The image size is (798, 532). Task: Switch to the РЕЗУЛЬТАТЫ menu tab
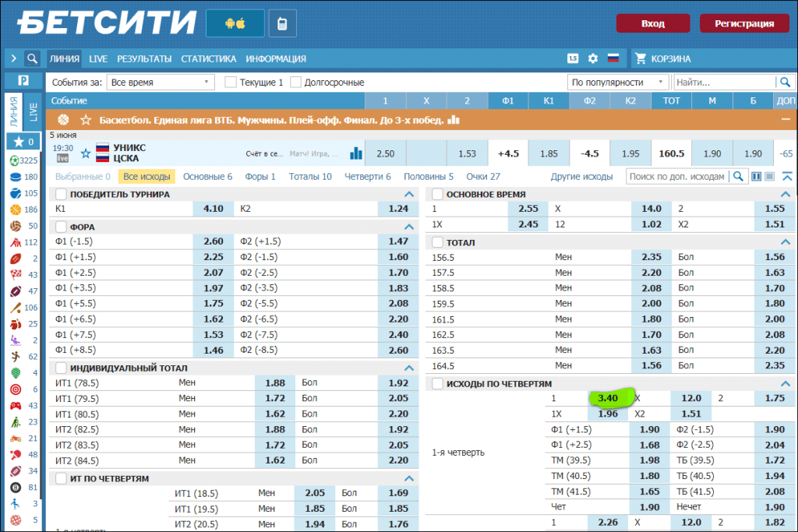[144, 58]
